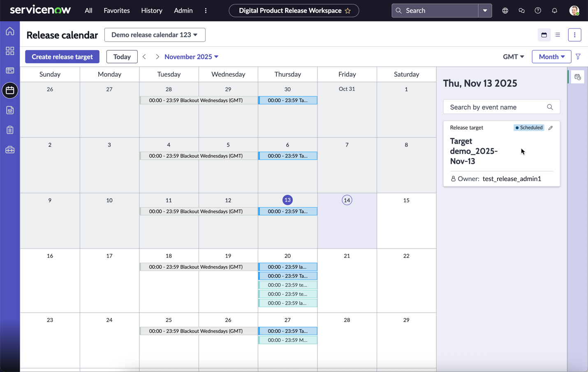The height and width of the screenshot is (372, 588).
Task: Click Create release target button
Action: [x=62, y=57]
